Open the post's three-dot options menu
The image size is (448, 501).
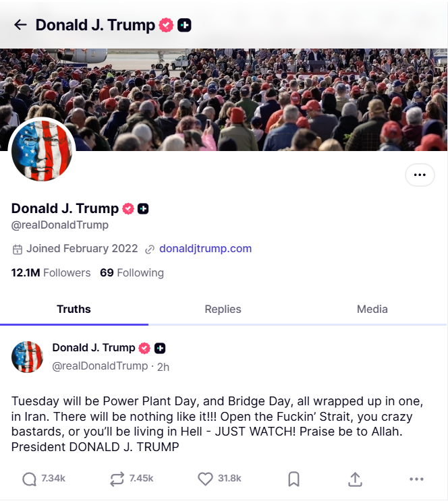coord(416,479)
